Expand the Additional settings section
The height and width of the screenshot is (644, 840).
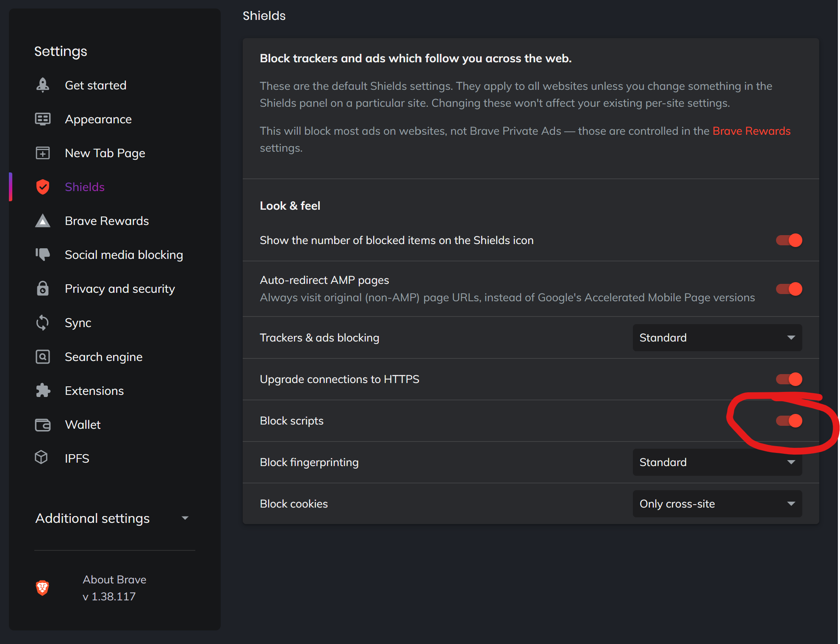(x=112, y=518)
